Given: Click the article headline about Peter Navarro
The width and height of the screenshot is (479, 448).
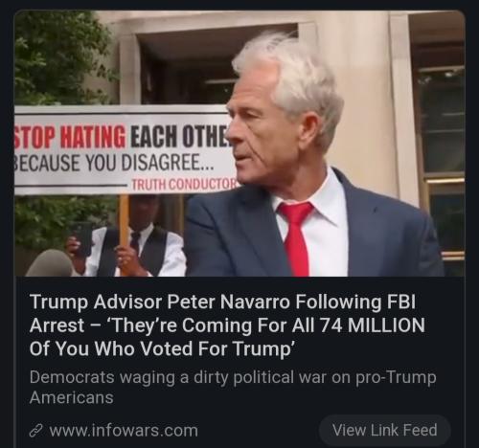Looking at the screenshot, I should tap(227, 325).
